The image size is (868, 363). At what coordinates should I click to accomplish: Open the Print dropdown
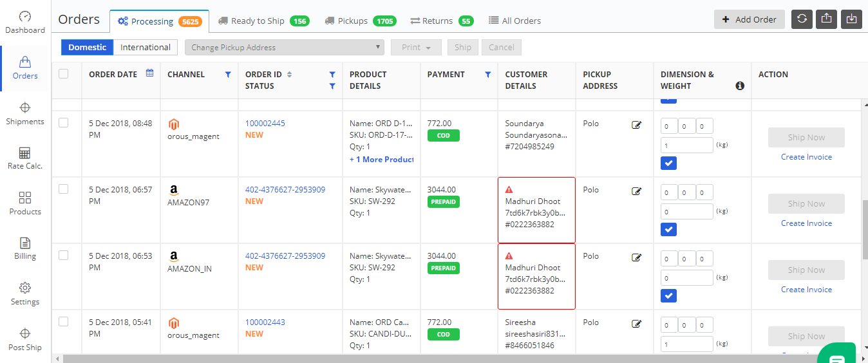click(x=416, y=47)
